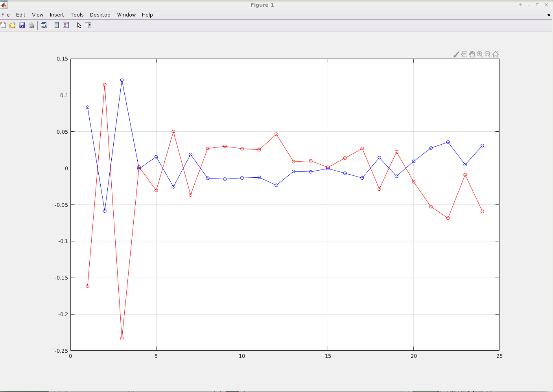Activate the Pan hand tool
Viewport: 553px width, 392px height.
[x=472, y=54]
